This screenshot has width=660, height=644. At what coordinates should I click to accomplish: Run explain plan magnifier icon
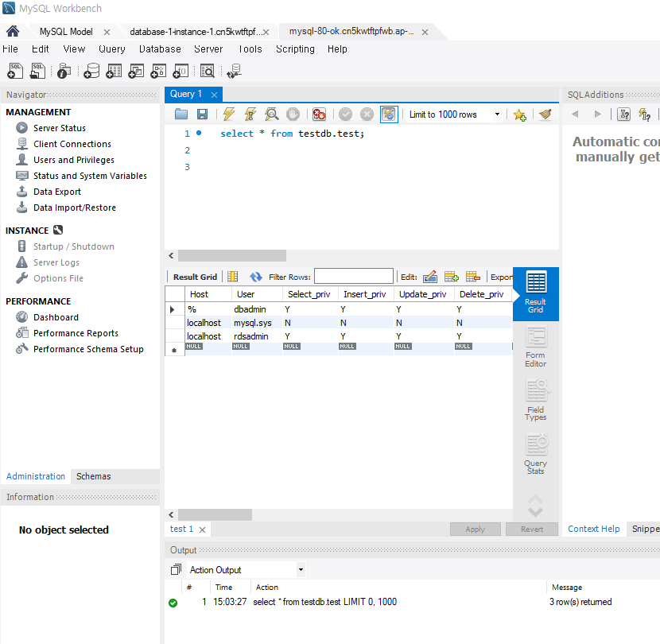pos(271,114)
